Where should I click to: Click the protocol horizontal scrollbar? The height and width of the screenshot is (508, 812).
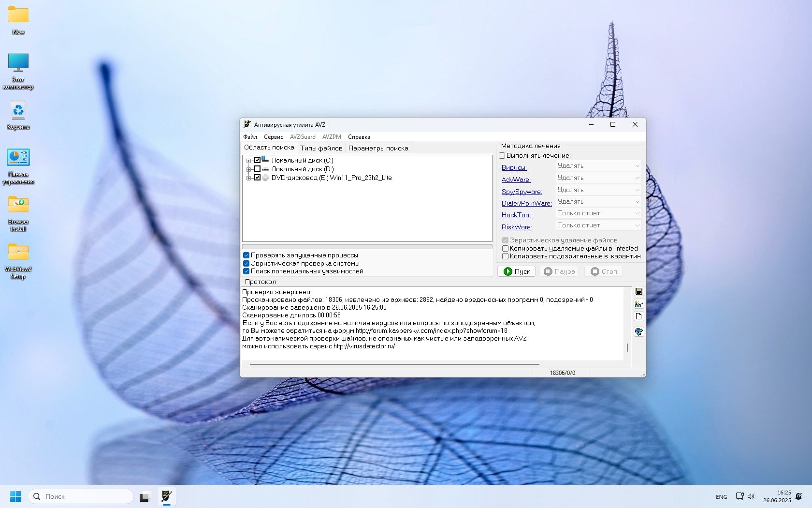[394, 364]
